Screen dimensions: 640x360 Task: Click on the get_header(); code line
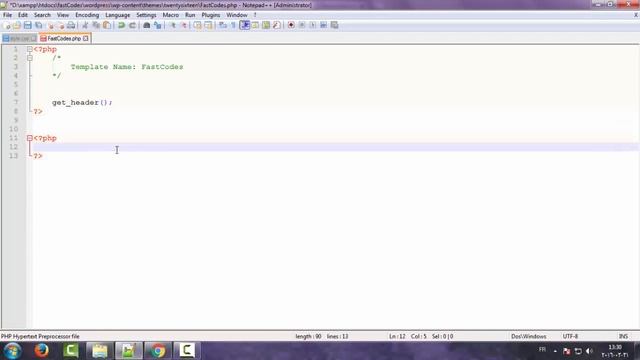(82, 102)
